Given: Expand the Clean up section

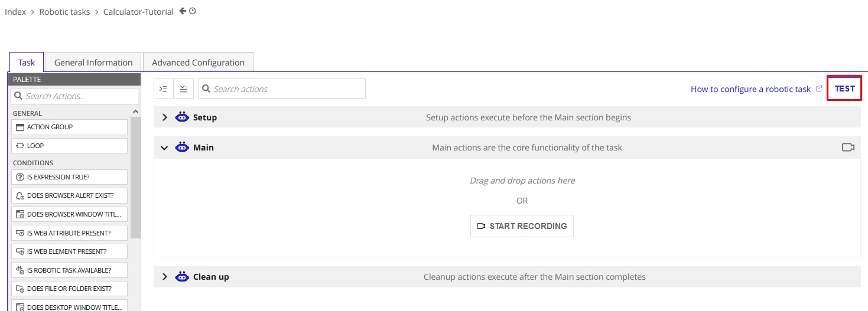Looking at the screenshot, I should tap(165, 277).
